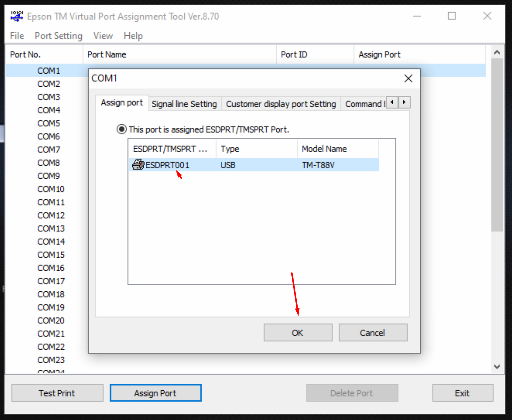Click the ESDPRT/TMSPRT column header
The width and height of the screenshot is (512, 420).
tap(172, 149)
